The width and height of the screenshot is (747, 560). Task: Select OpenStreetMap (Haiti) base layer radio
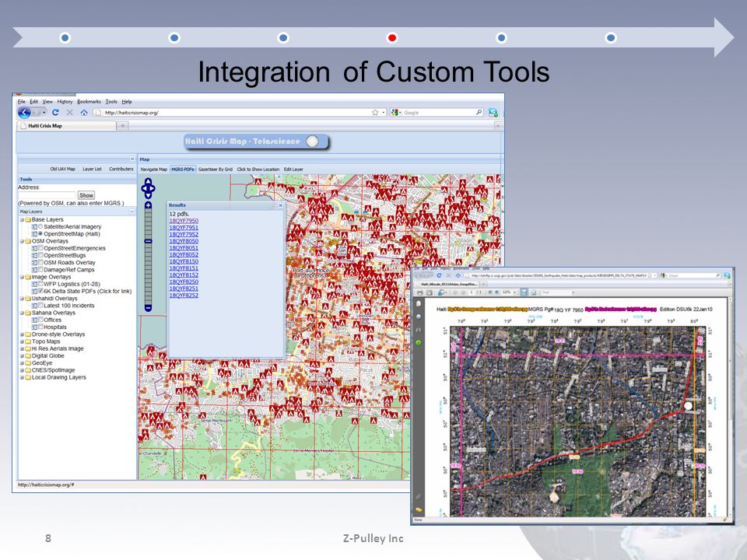tap(40, 234)
